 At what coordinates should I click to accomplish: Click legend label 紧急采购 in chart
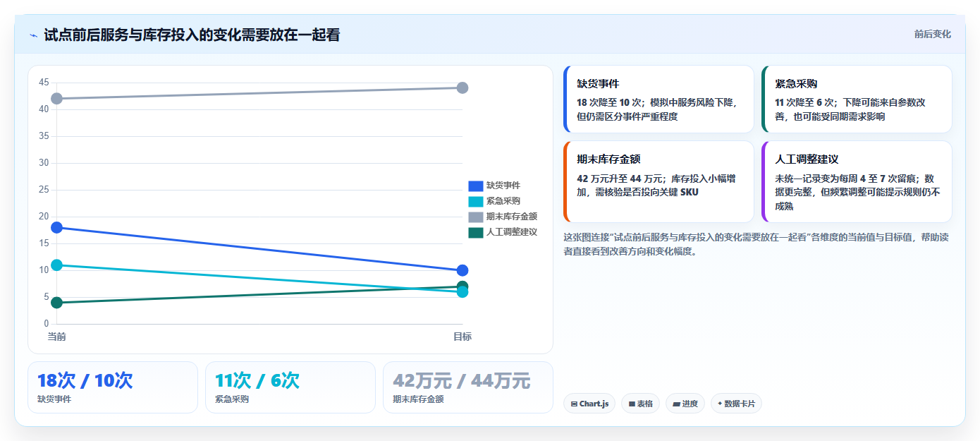(x=503, y=201)
